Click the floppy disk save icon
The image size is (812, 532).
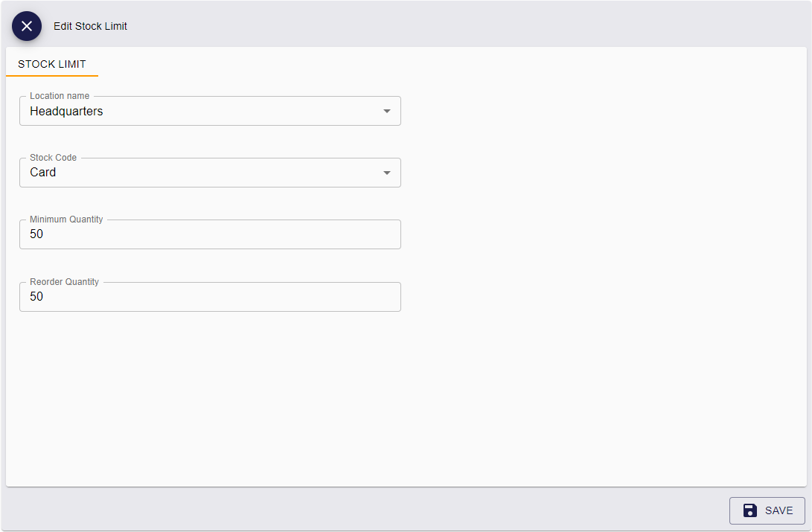[750, 510]
